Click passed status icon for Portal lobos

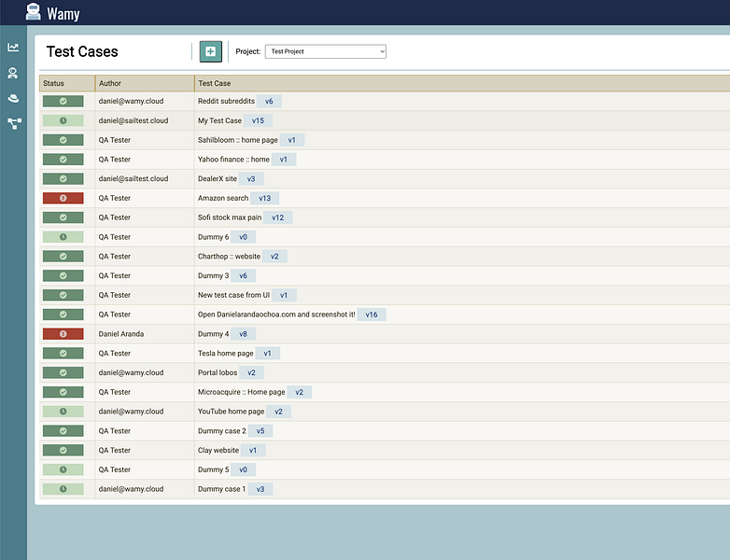coord(63,373)
